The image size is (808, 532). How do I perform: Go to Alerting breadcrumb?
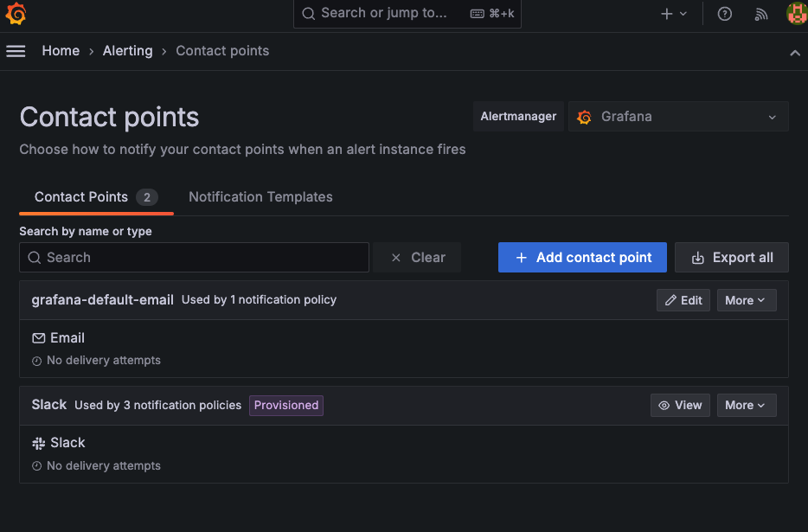pyautogui.click(x=128, y=51)
